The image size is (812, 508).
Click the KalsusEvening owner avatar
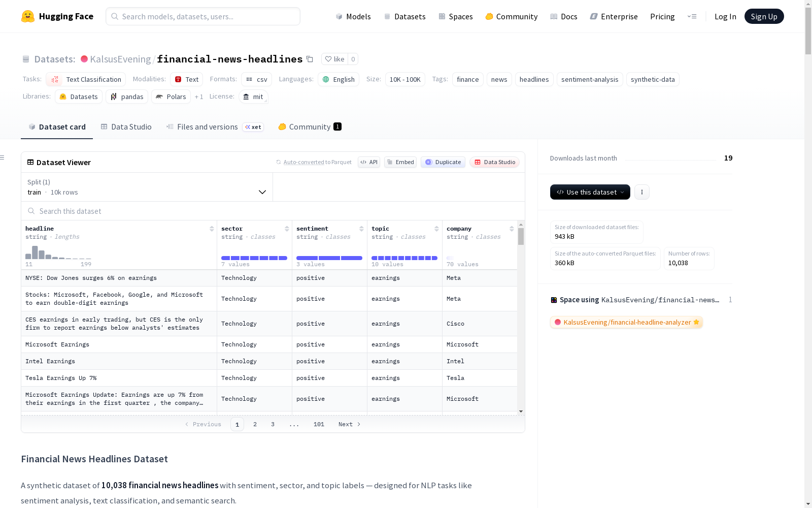tap(84, 59)
